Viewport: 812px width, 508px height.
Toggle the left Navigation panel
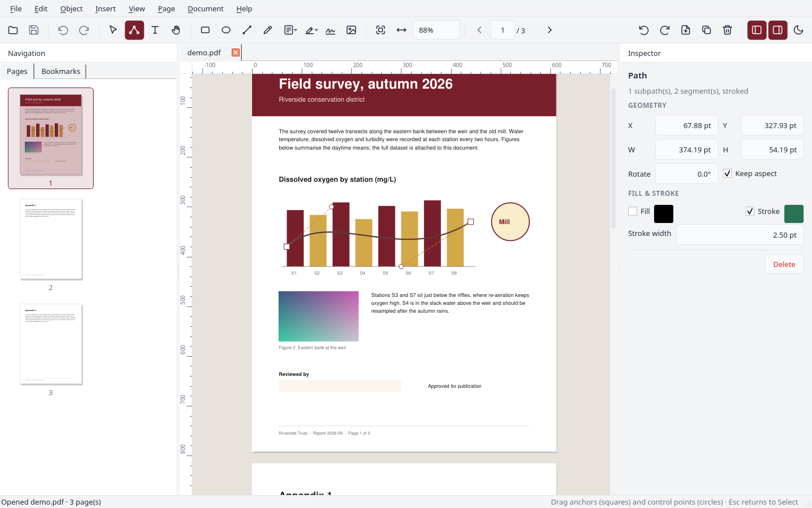757,30
